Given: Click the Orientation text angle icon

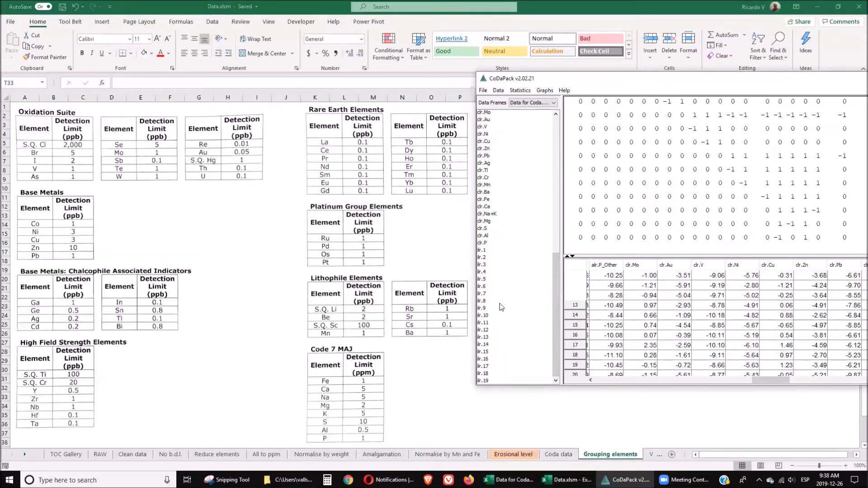Looking at the screenshot, I should 218,39.
